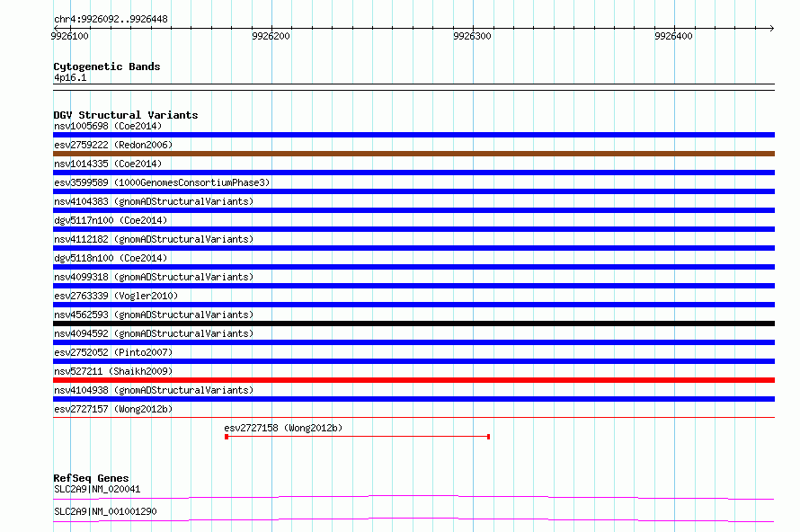The width and height of the screenshot is (800, 532).
Task: Open esv2763339 (Vogler2010) label
Action: (116, 296)
